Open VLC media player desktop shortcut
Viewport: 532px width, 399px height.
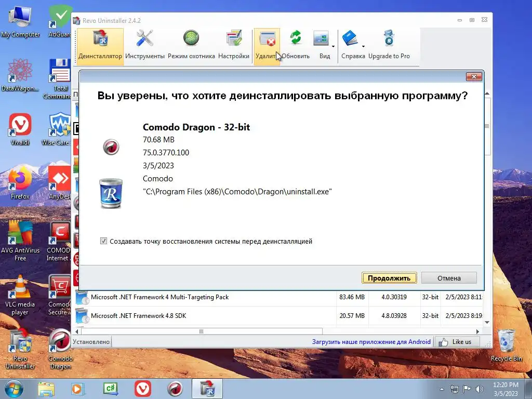click(20, 295)
